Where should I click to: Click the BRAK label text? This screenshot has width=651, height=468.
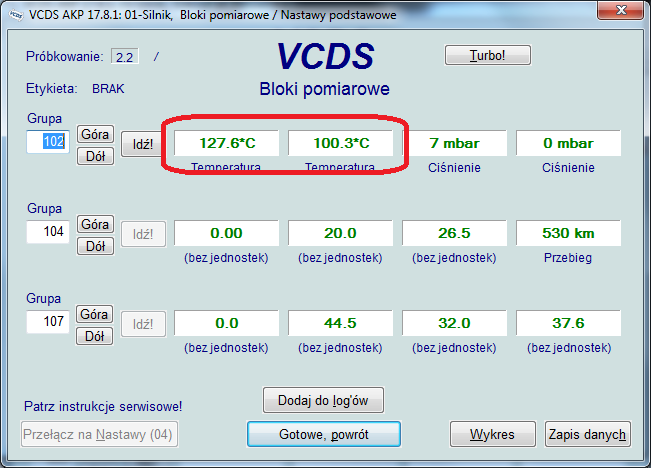[x=108, y=89]
